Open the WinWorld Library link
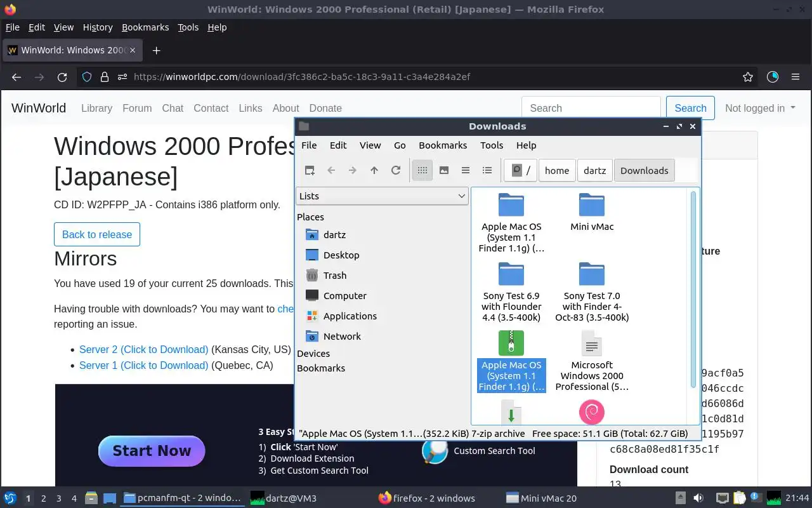812x508 pixels. coord(96,108)
